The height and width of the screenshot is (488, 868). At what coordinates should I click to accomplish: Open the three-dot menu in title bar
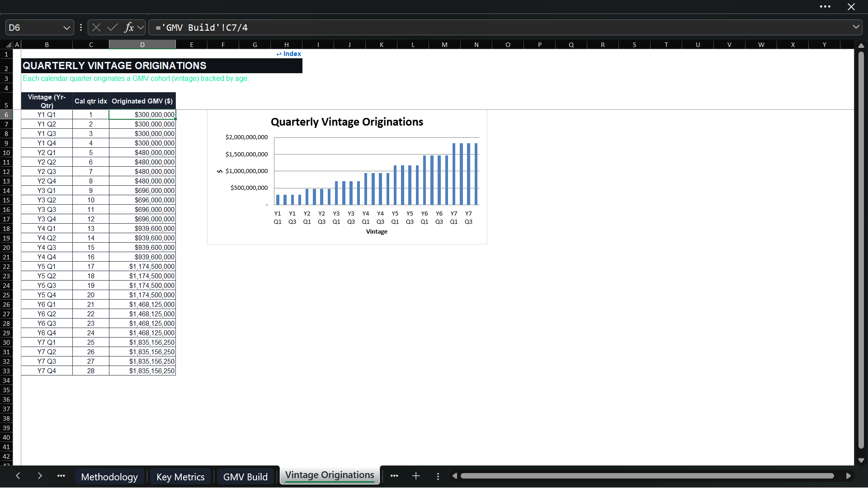(825, 7)
